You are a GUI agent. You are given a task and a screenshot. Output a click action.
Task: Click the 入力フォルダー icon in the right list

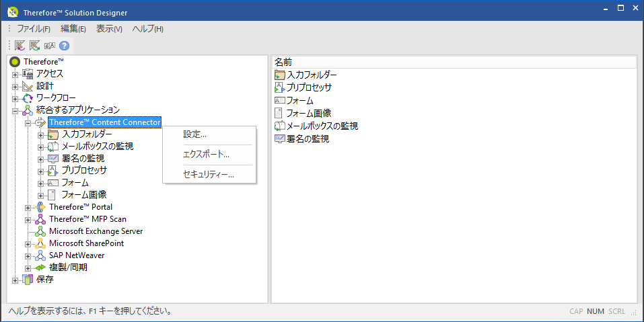[280, 75]
